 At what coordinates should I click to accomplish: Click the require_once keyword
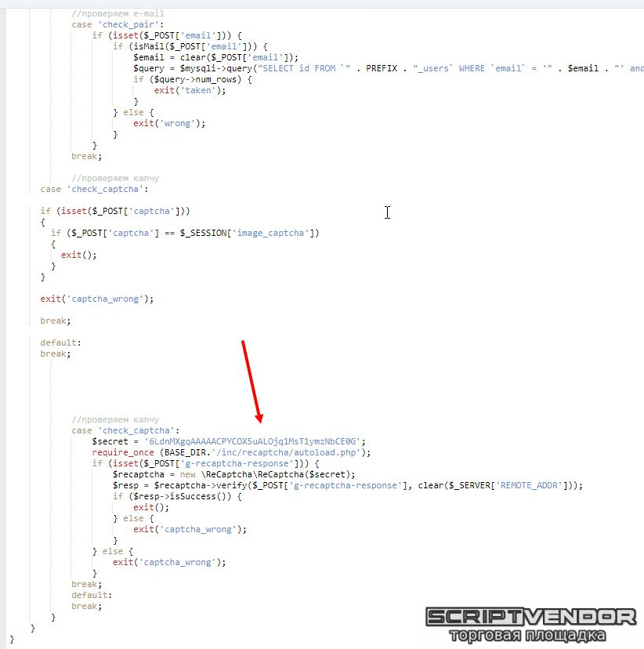pyautogui.click(x=123, y=452)
